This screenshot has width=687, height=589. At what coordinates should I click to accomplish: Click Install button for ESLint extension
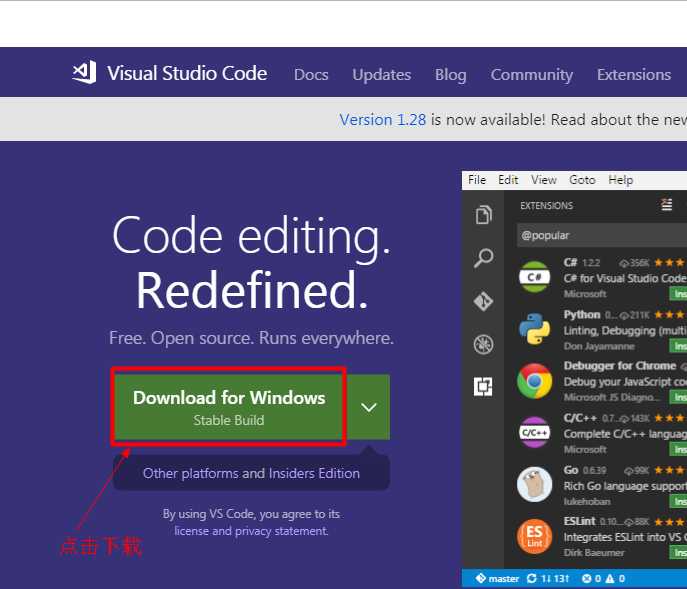(x=679, y=553)
